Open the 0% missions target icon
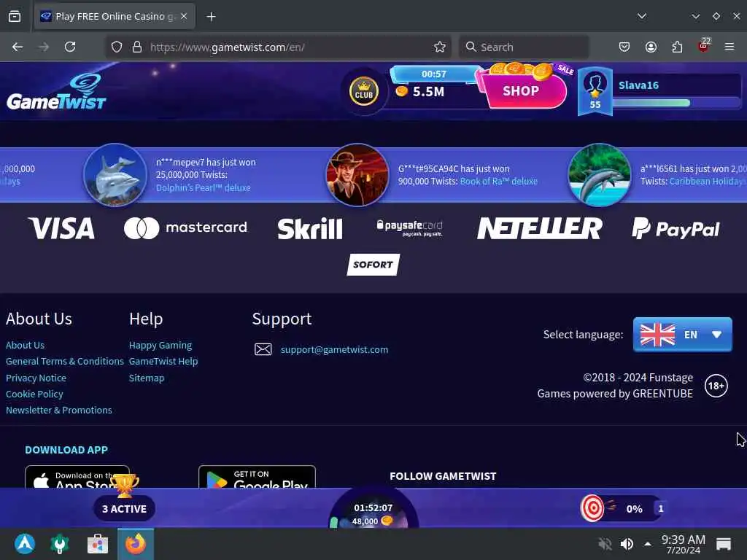The width and height of the screenshot is (747, 560). pyautogui.click(x=592, y=508)
